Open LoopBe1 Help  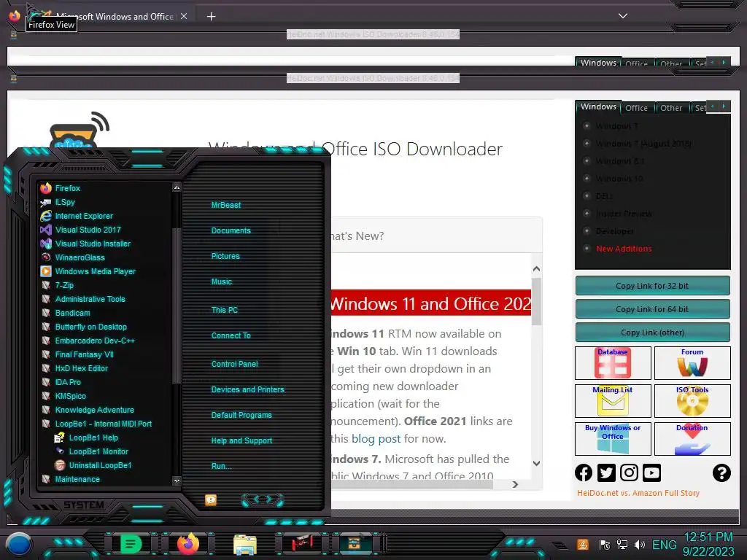point(86,437)
